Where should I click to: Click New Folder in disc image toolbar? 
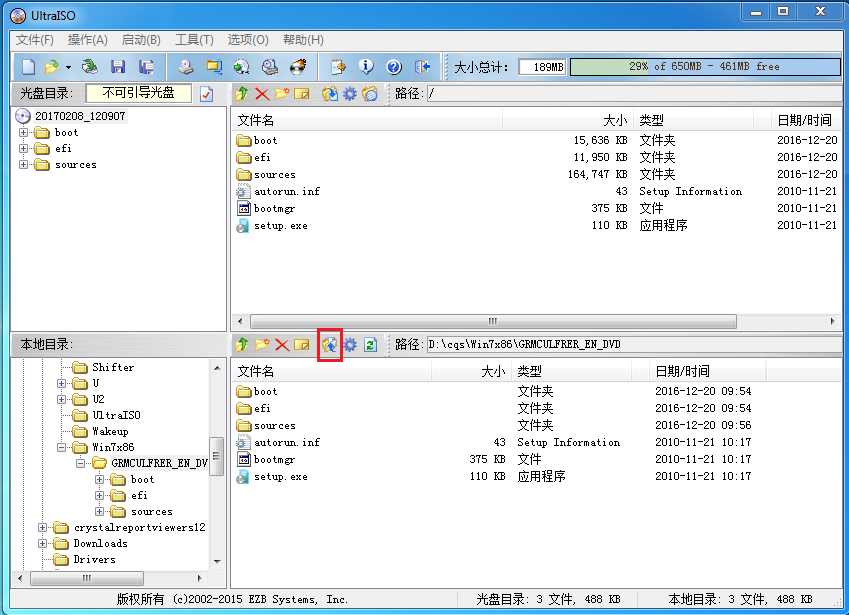pos(282,94)
